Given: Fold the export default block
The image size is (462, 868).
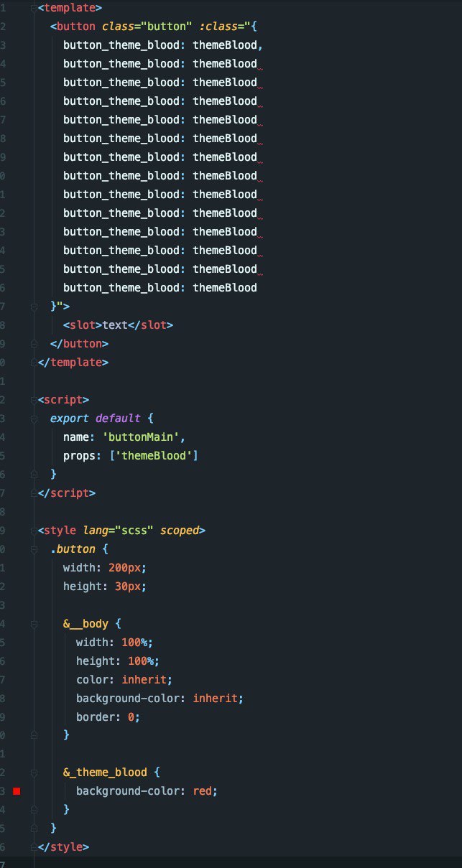Looking at the screenshot, I should (33, 419).
